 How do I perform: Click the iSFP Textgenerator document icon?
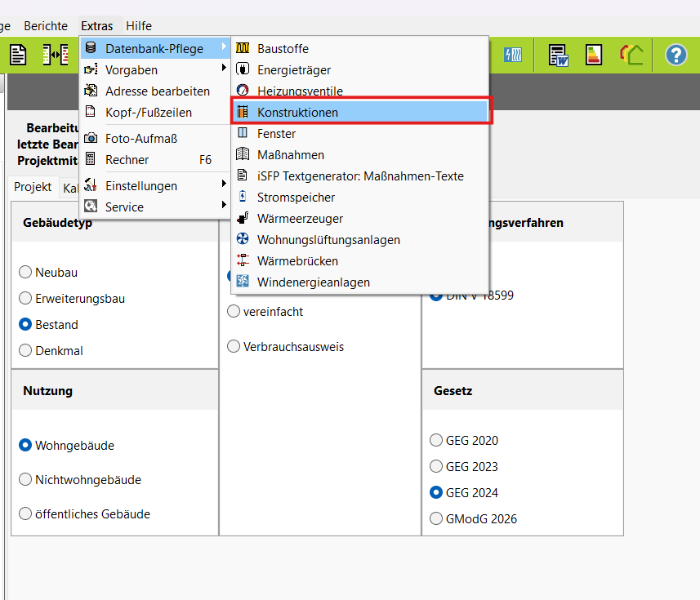[243, 175]
